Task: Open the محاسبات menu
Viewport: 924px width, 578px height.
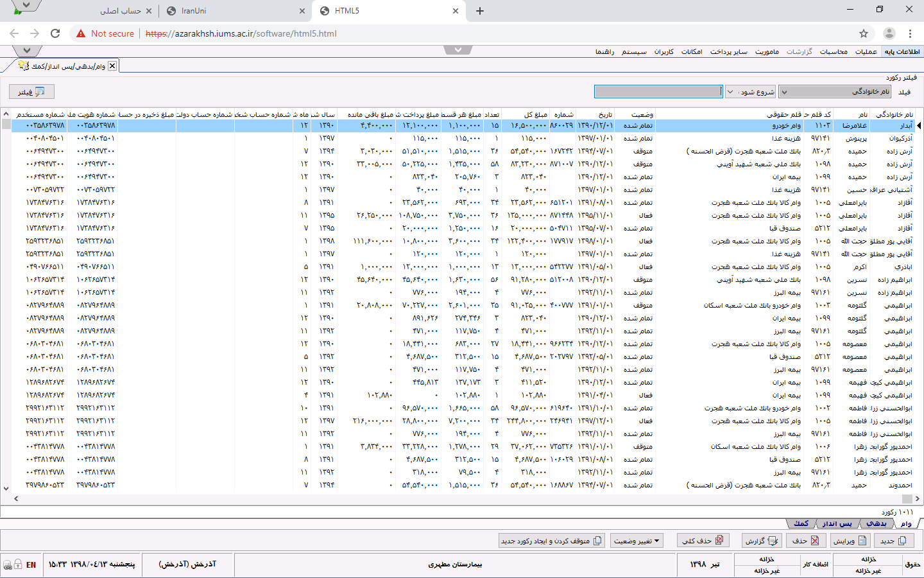Action: (x=834, y=51)
